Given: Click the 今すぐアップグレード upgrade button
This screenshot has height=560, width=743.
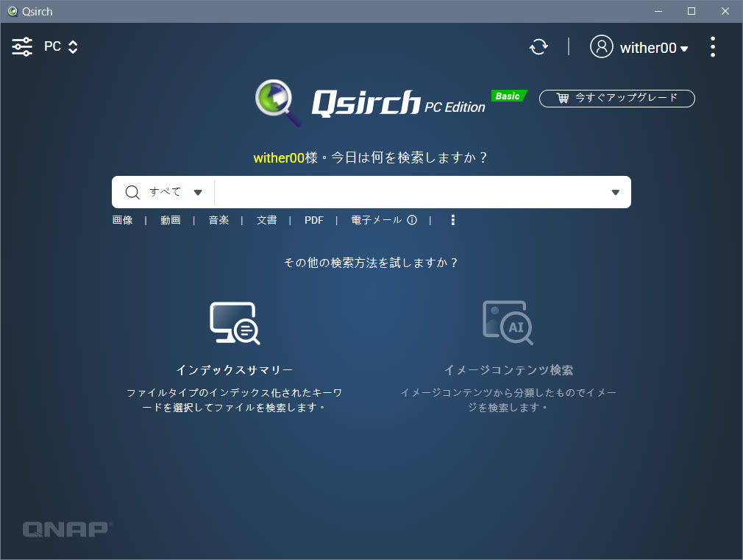Looking at the screenshot, I should 617,98.
